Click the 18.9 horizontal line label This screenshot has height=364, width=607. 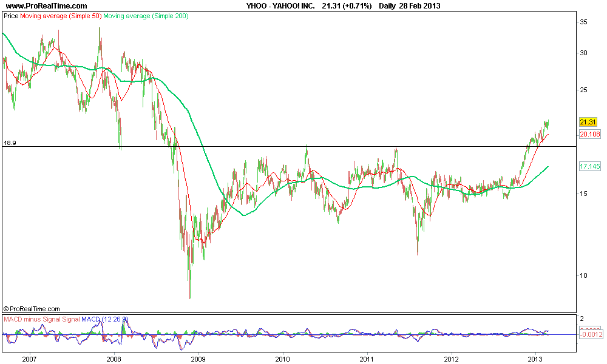(10, 143)
